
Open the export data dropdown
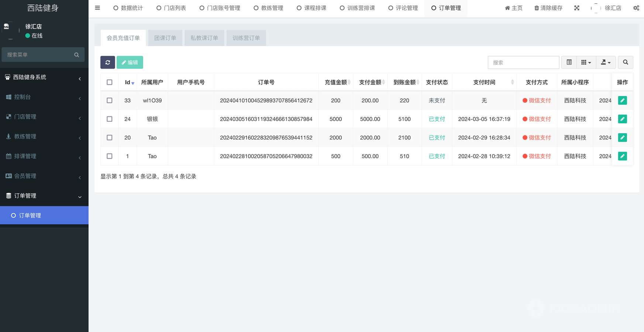pos(605,62)
